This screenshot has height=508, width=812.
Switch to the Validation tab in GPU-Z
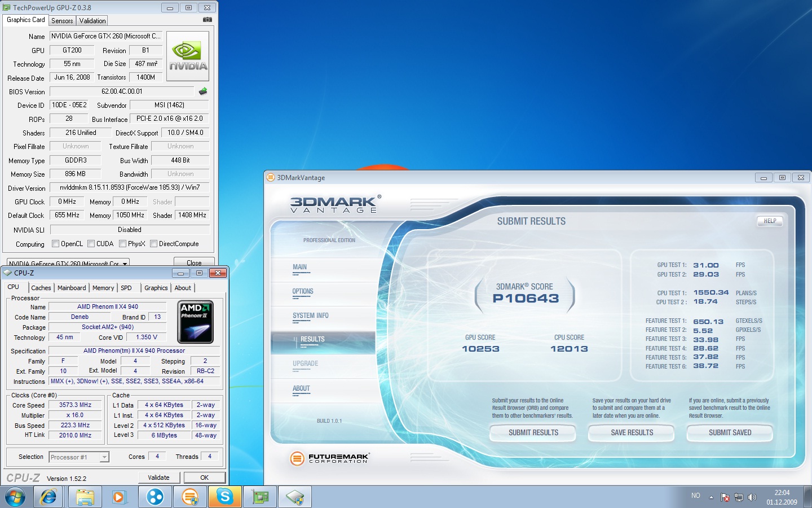92,20
